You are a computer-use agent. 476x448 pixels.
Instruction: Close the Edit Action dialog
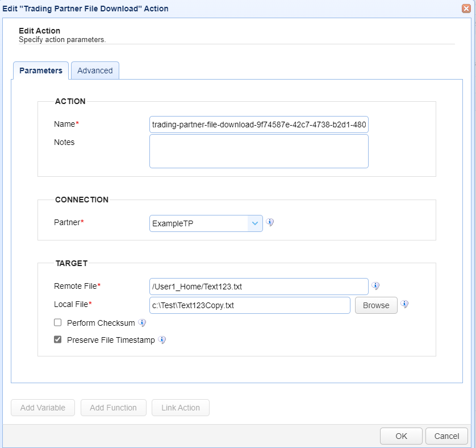tap(466, 8)
